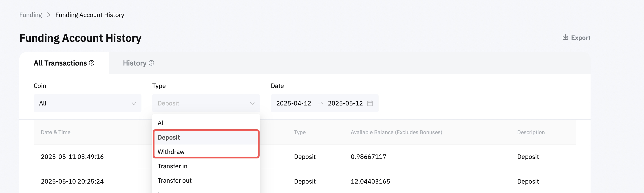Click the Export download icon
Screen dimensions: 644x193
click(565, 37)
